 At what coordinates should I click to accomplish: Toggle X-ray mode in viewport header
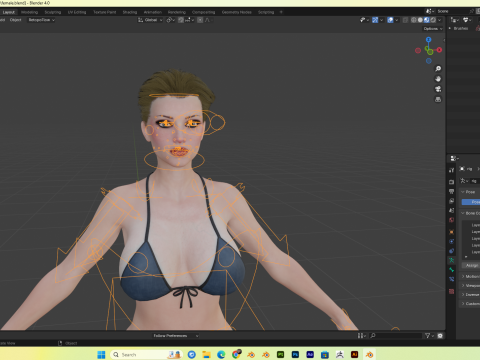405,20
